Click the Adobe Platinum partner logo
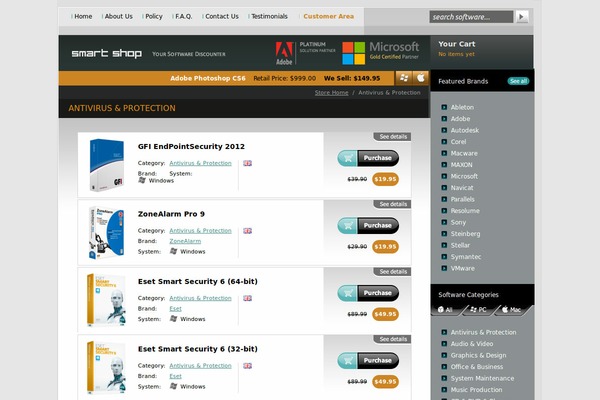This screenshot has height=400, width=600. 305,53
